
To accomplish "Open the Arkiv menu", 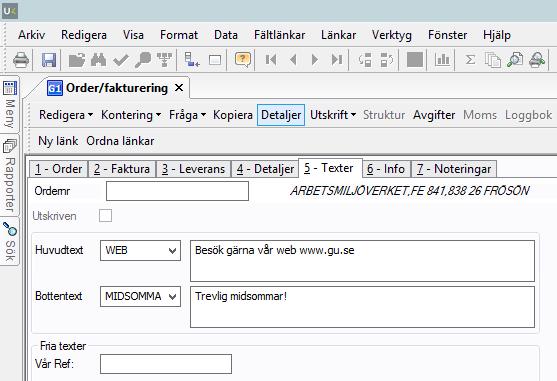I will pos(32,35).
